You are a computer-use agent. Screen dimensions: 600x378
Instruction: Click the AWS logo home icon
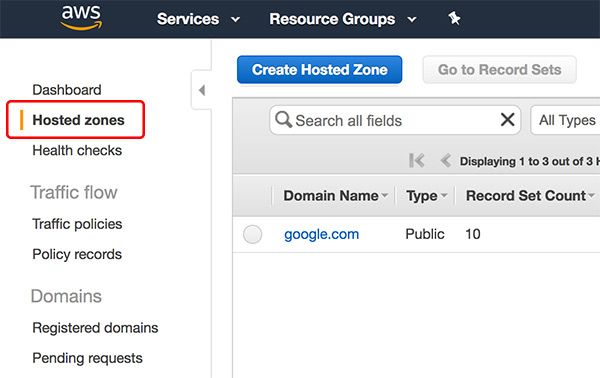click(x=82, y=18)
